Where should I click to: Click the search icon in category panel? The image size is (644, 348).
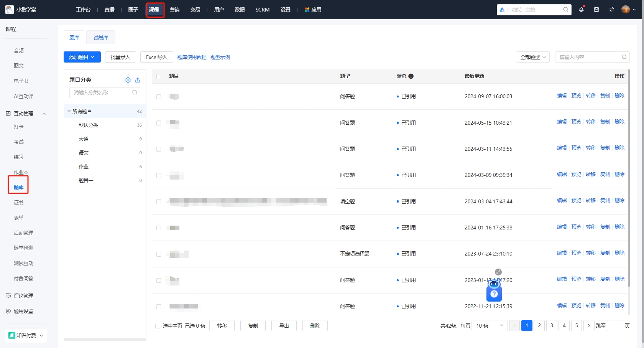(135, 92)
